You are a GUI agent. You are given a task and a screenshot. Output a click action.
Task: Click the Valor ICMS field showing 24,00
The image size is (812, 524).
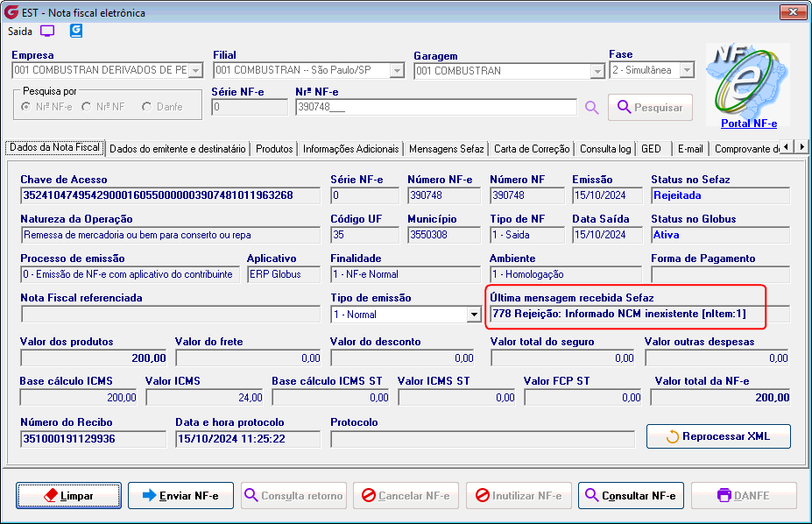coord(205,398)
